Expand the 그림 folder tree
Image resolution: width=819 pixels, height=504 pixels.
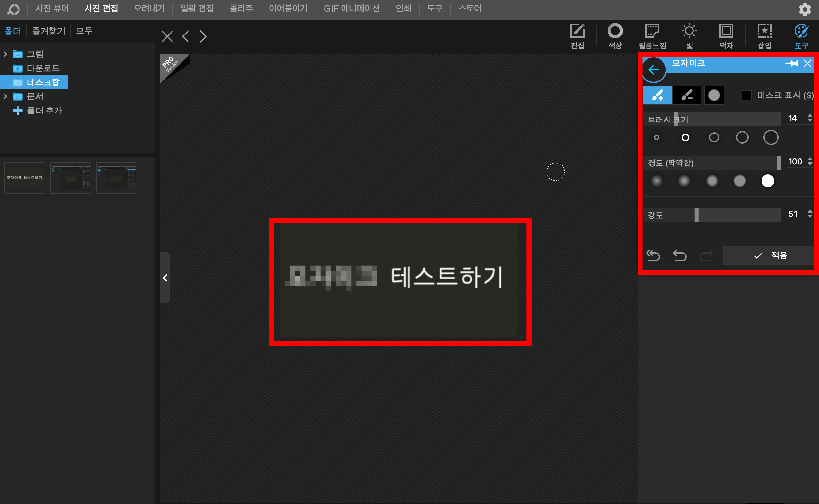pos(5,54)
